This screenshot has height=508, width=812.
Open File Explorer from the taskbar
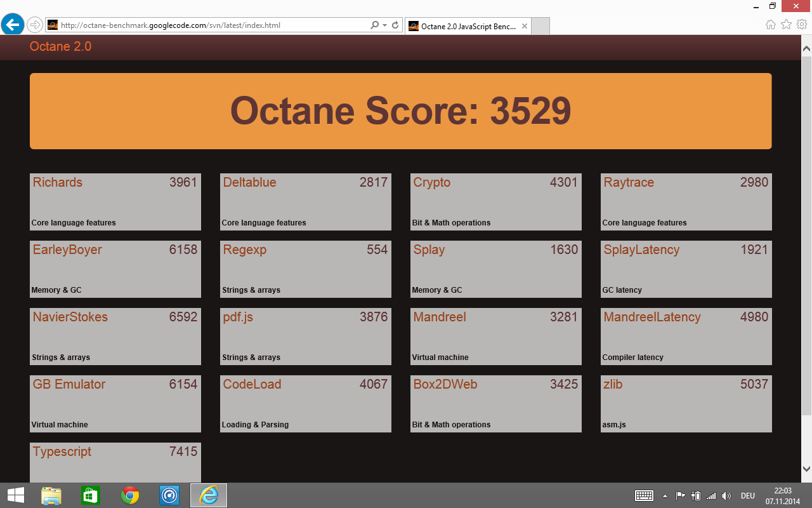51,495
